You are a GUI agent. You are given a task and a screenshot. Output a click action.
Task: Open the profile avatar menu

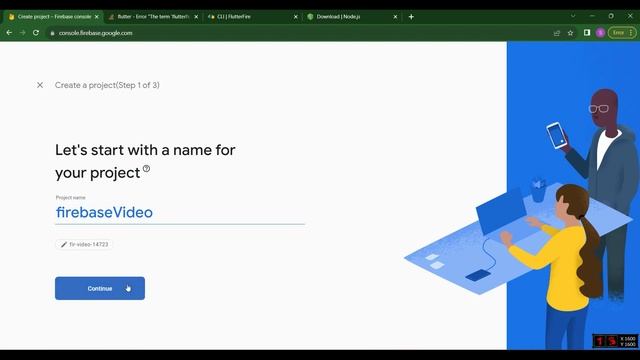pyautogui.click(x=600, y=33)
